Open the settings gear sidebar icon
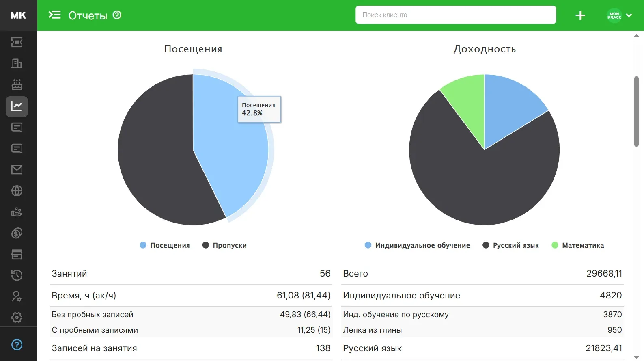The width and height of the screenshot is (644, 361). 17,318
